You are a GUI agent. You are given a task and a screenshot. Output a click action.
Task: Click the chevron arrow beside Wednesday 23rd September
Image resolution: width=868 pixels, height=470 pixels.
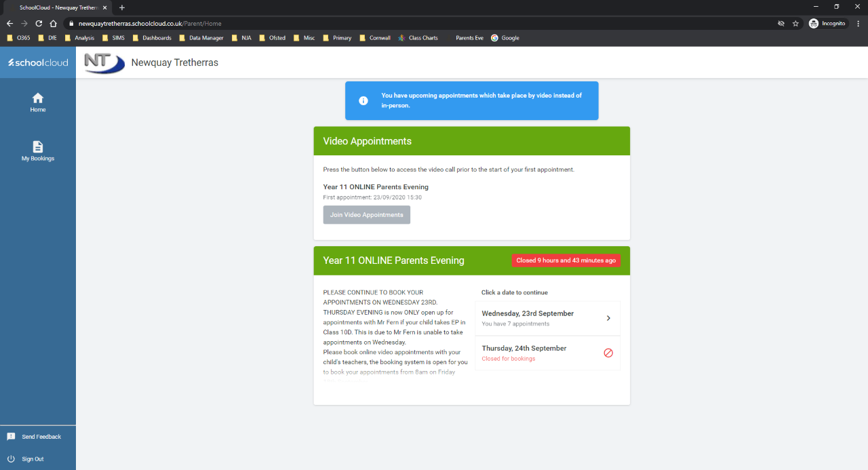click(608, 318)
